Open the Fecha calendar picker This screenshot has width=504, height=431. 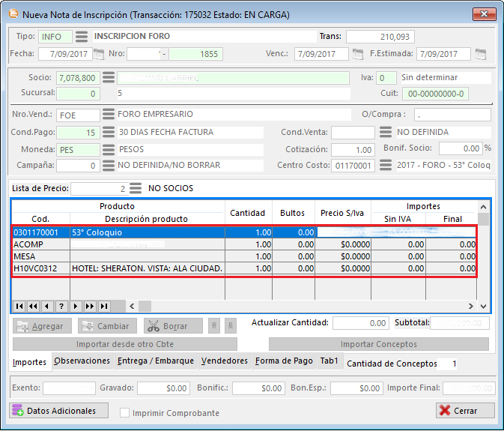[99, 54]
